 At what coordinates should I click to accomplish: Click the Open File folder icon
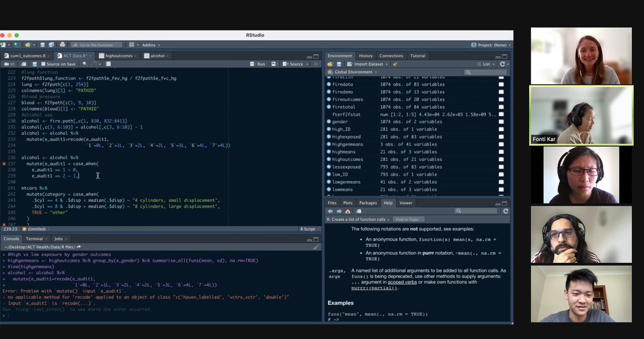point(28,45)
